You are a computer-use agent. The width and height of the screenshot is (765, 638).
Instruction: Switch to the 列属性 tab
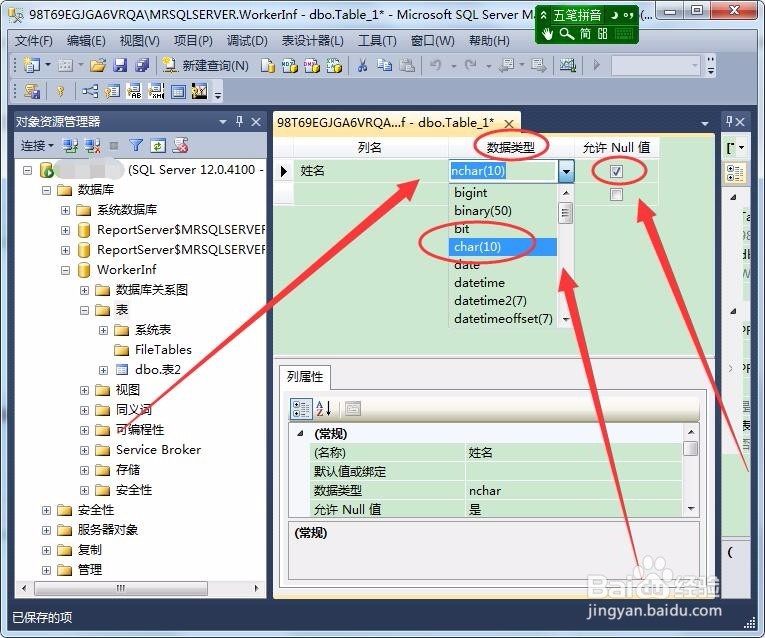[305, 377]
